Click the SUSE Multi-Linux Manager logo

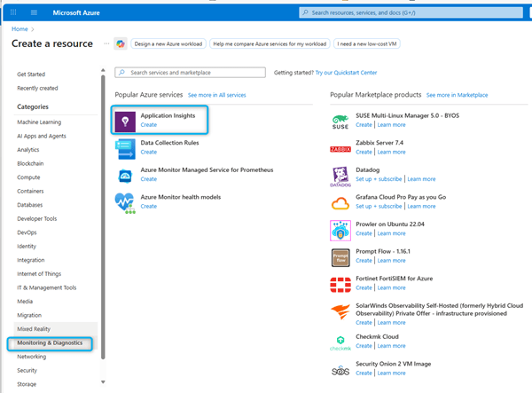coord(340,121)
